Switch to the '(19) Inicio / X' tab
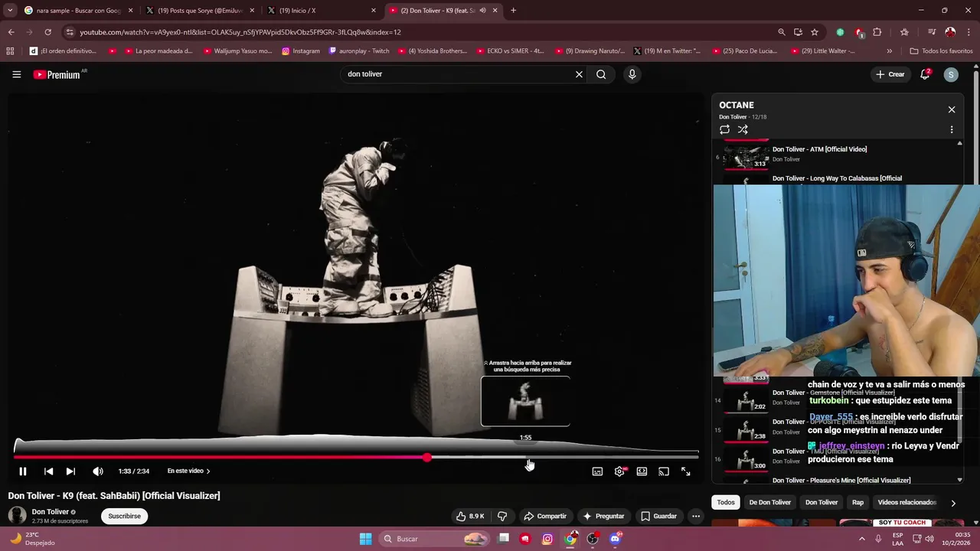 322,11
